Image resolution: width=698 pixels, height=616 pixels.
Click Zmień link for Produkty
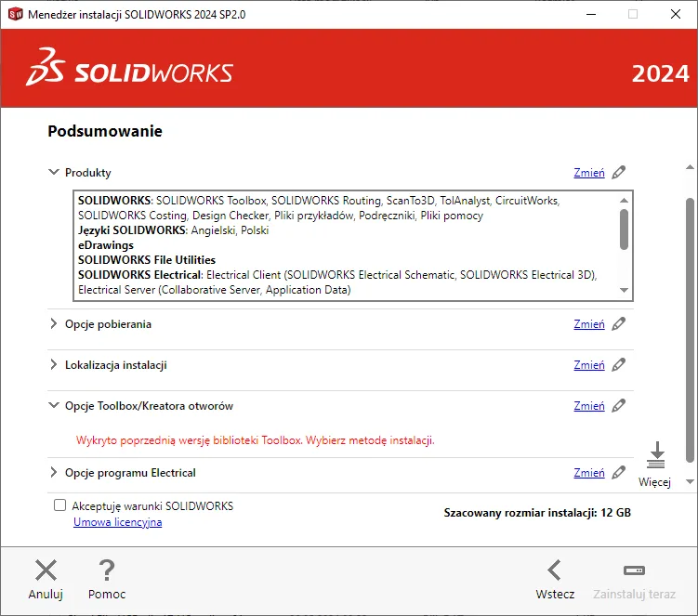589,173
